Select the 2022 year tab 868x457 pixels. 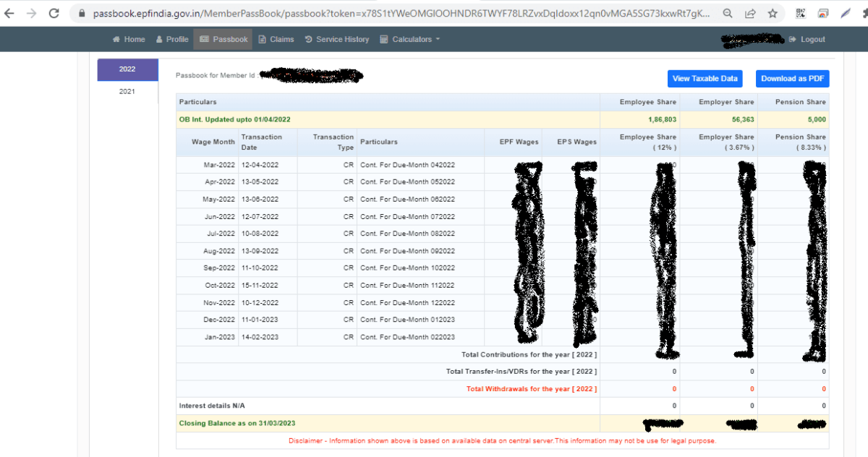point(127,69)
